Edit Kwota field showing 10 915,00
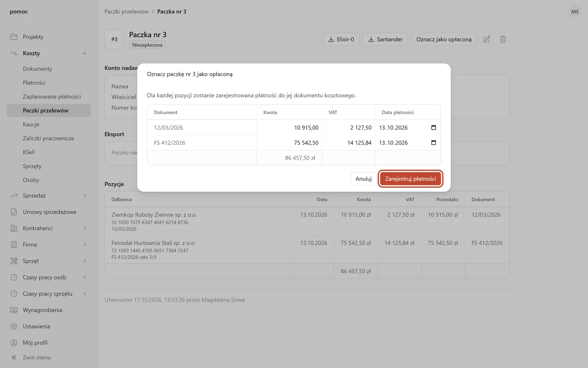The height and width of the screenshot is (368, 588). coord(289,128)
